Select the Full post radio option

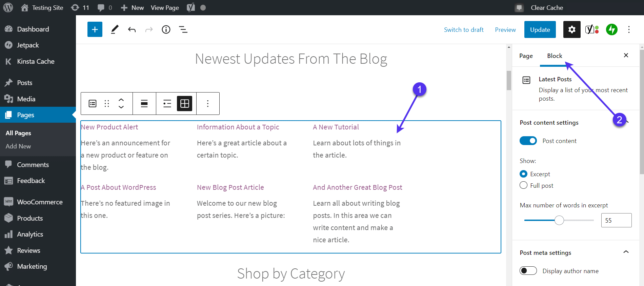point(524,185)
